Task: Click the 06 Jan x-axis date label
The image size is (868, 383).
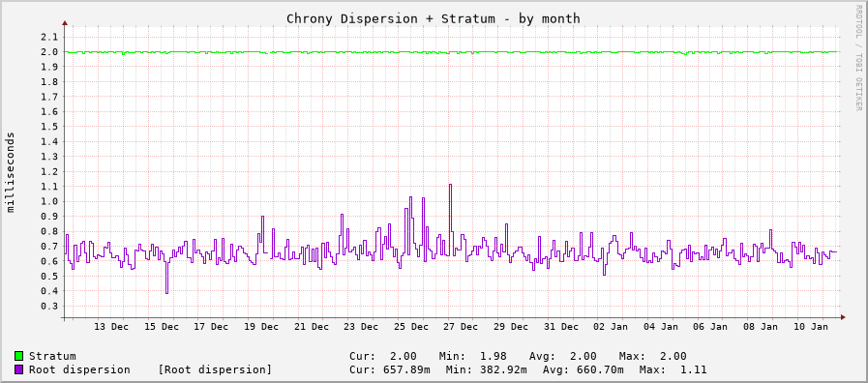Action: coord(711,327)
